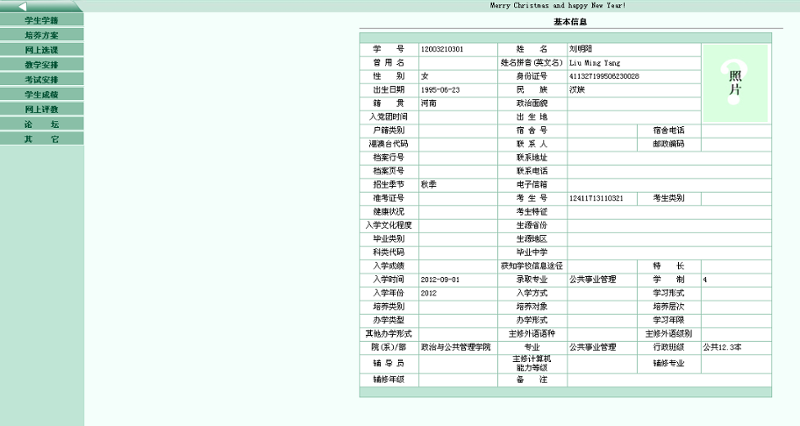
Task: Click the 入学文化程度 label
Action: pos(389,225)
